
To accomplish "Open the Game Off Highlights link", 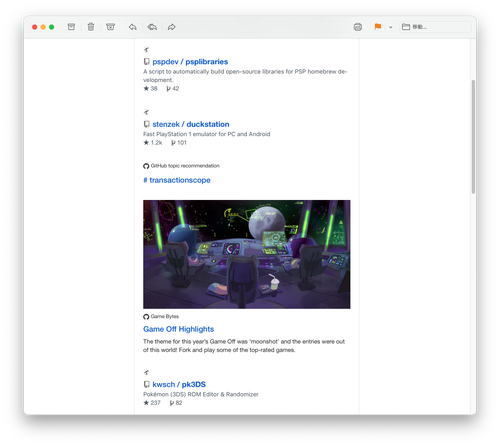I will (178, 329).
